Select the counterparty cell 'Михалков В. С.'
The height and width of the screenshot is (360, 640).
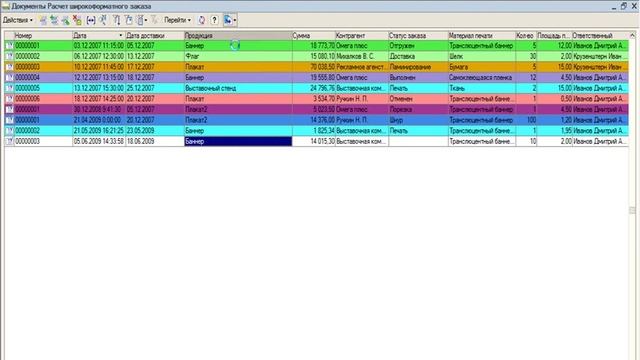(362, 56)
